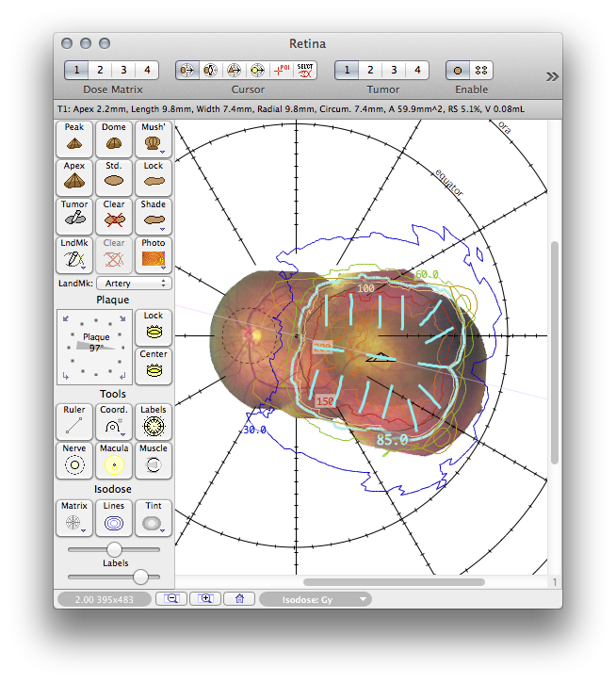616x683 pixels.
Task: Open the Tumor drawing tool
Action: 74,216
